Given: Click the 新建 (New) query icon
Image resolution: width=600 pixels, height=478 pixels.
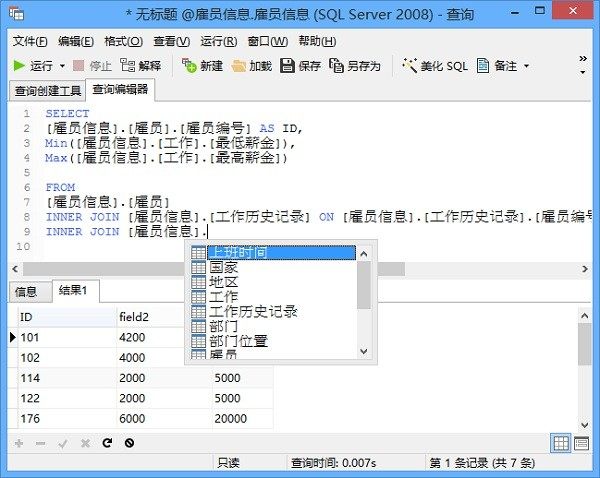Looking at the screenshot, I should (x=203, y=66).
